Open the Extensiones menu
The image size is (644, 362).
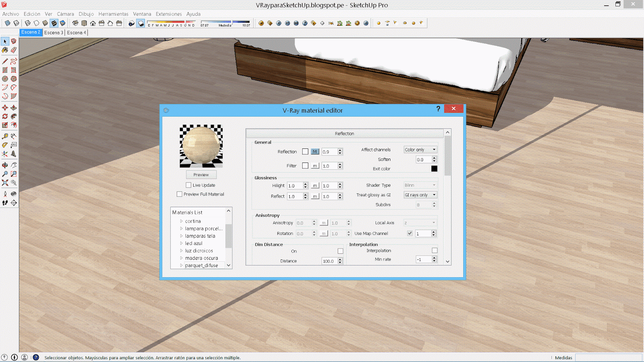tap(169, 14)
